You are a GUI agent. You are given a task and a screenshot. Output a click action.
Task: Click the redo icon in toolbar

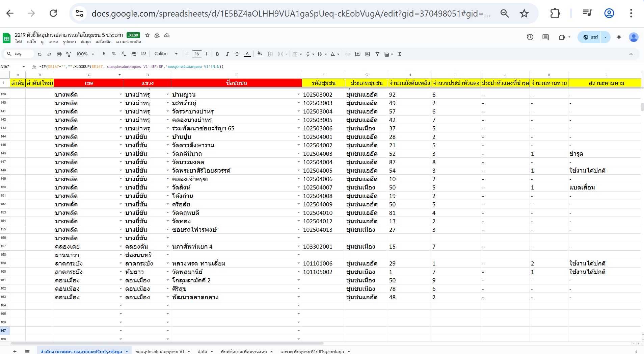point(49,54)
